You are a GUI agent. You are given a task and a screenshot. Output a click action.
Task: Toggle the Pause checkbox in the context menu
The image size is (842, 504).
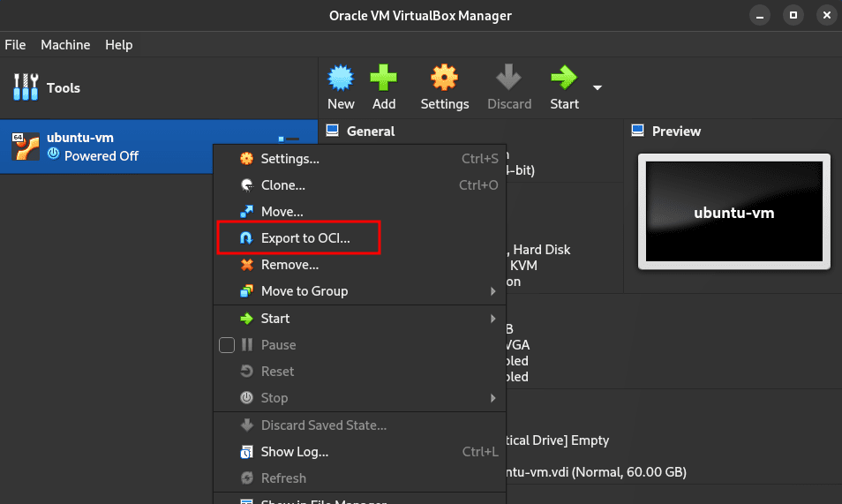pos(227,345)
